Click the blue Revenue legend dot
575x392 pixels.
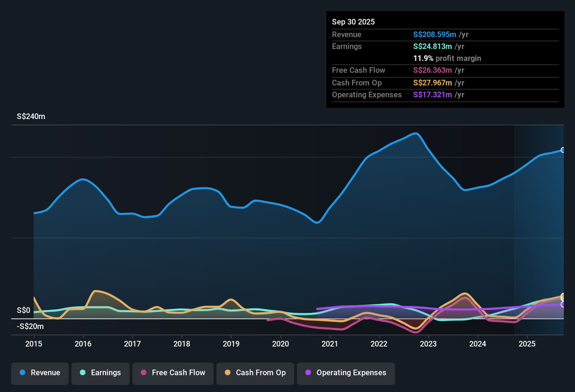click(x=22, y=373)
